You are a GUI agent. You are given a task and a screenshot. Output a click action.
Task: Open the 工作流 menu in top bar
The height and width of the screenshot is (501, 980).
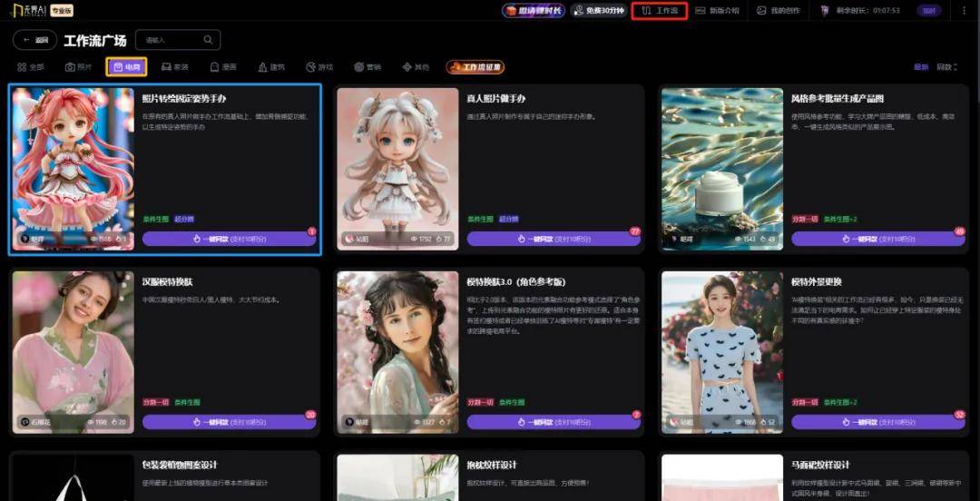point(659,11)
